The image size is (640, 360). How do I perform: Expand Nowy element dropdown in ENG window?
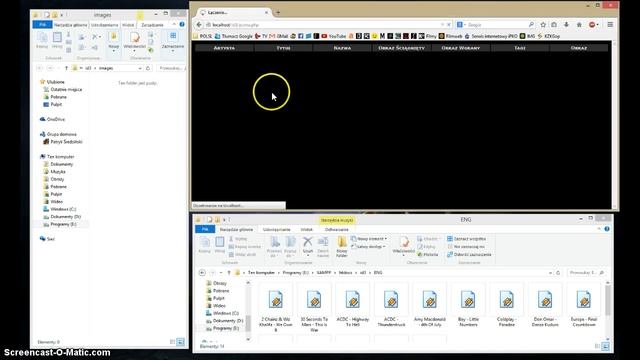tap(369, 239)
